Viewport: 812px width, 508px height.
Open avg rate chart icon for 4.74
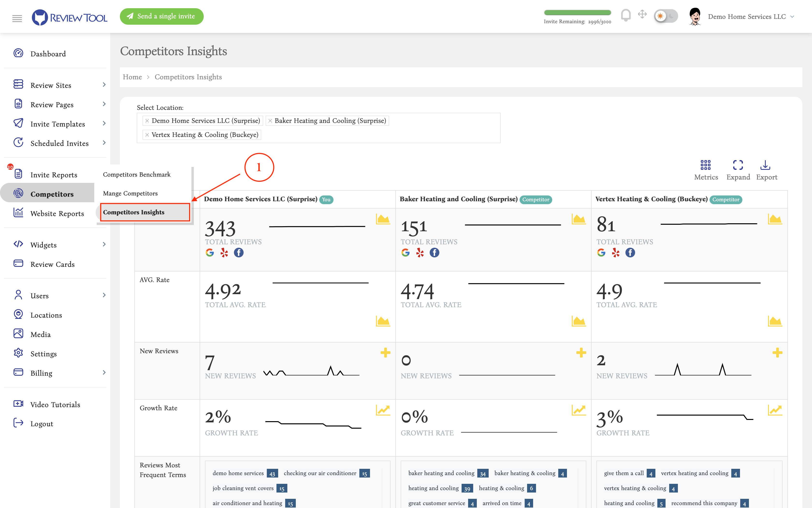tap(579, 321)
